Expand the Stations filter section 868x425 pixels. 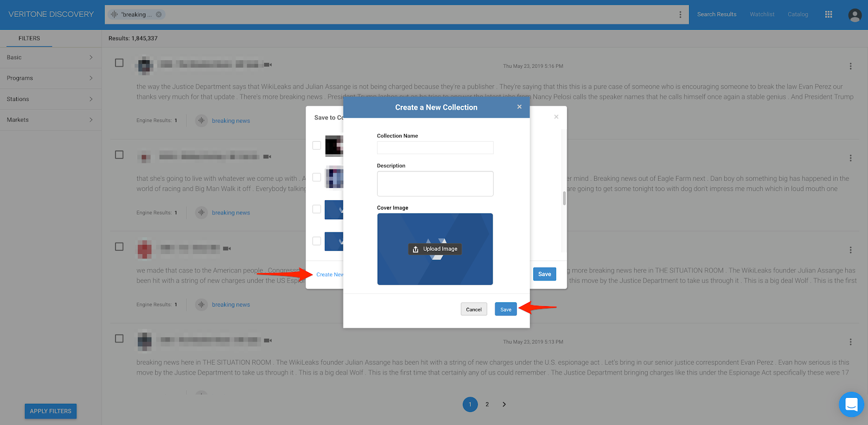pos(50,99)
